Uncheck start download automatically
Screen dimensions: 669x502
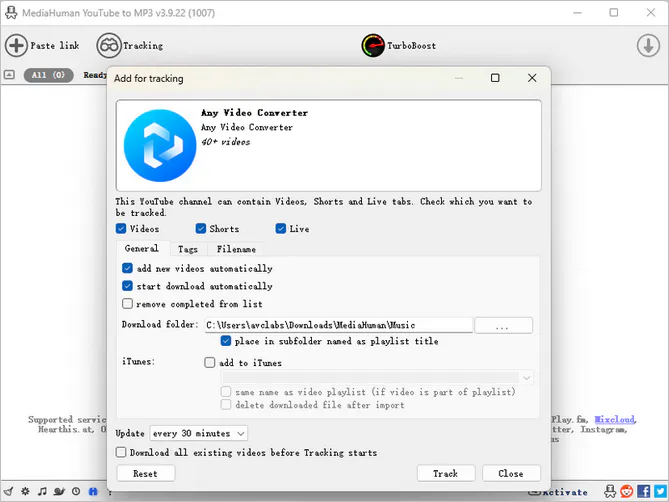127,286
